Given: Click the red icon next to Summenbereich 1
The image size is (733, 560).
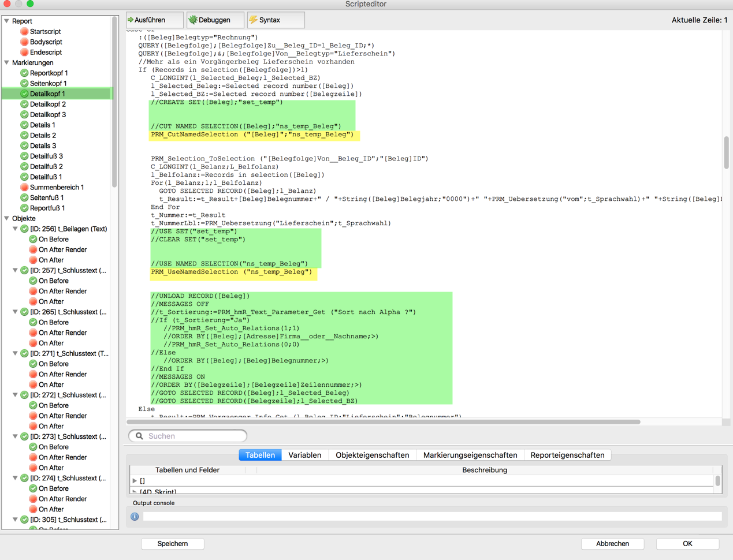Looking at the screenshot, I should pos(24,188).
